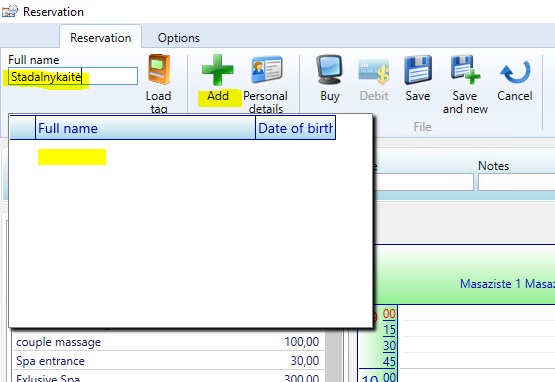Cancel the reservation with the blue arrow
The height and width of the screenshot is (382, 555).
(515, 72)
